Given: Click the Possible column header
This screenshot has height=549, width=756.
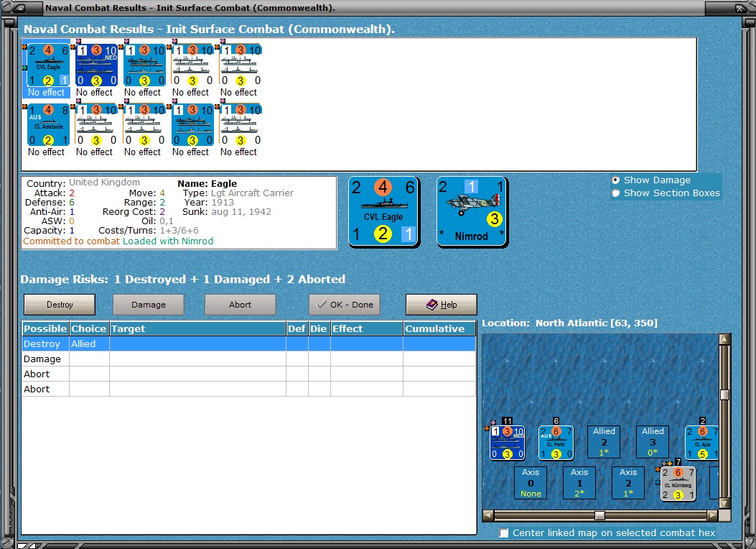Looking at the screenshot, I should 45,328.
